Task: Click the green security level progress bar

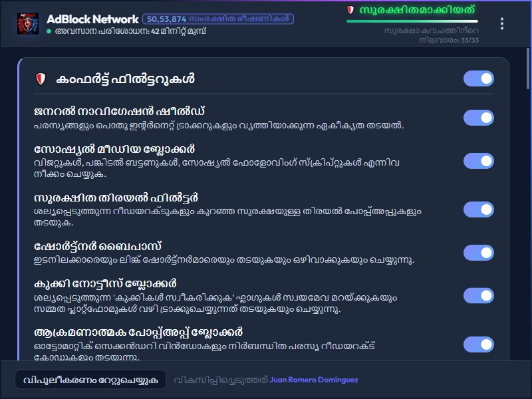Action: [412, 21]
